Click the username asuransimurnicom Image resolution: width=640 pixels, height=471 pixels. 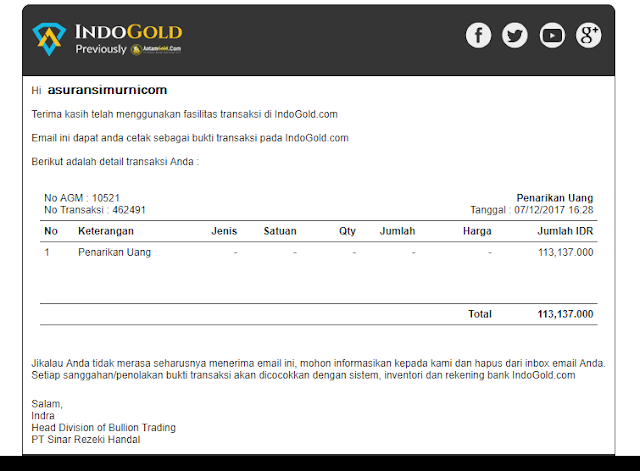coord(107,90)
